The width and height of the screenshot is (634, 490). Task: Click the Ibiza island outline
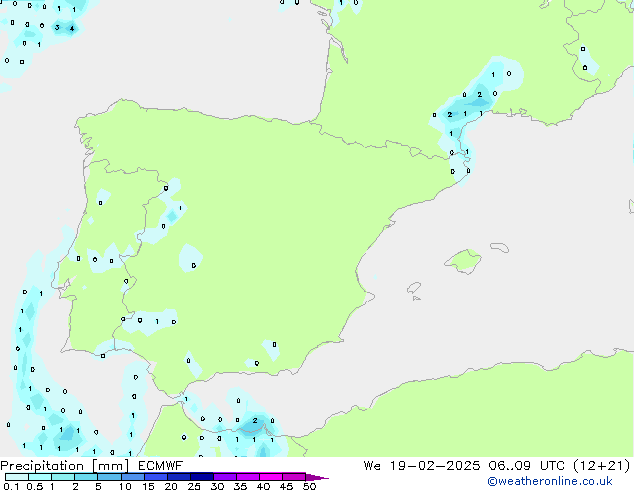coord(414,288)
